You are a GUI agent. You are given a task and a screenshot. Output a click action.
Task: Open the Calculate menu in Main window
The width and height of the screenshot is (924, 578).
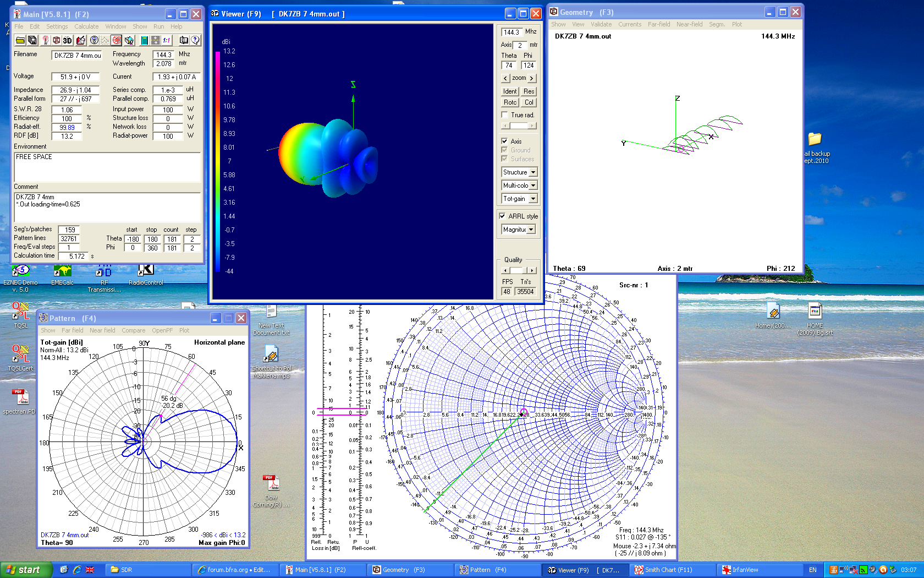86,26
